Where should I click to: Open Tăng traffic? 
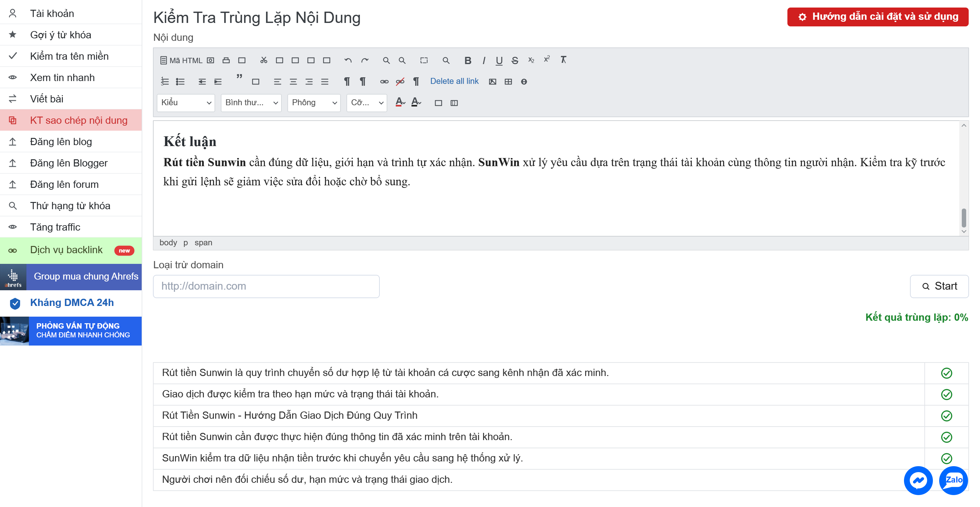click(x=71, y=227)
